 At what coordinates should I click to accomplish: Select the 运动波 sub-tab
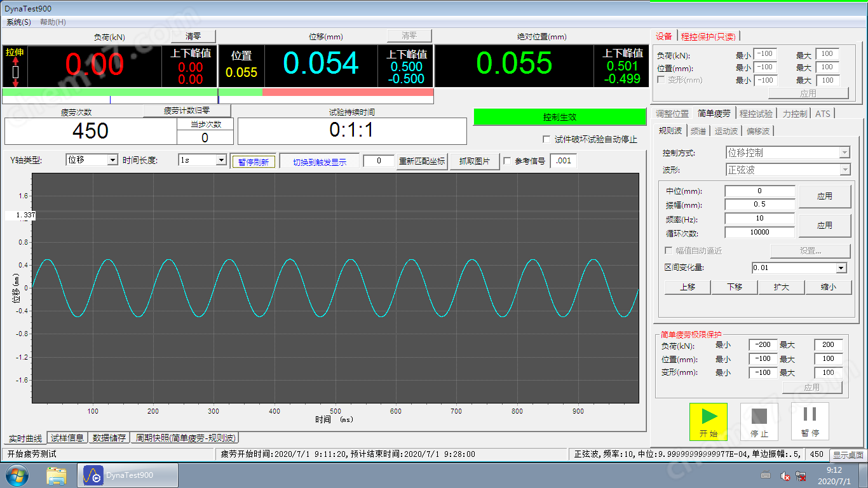[726, 132]
